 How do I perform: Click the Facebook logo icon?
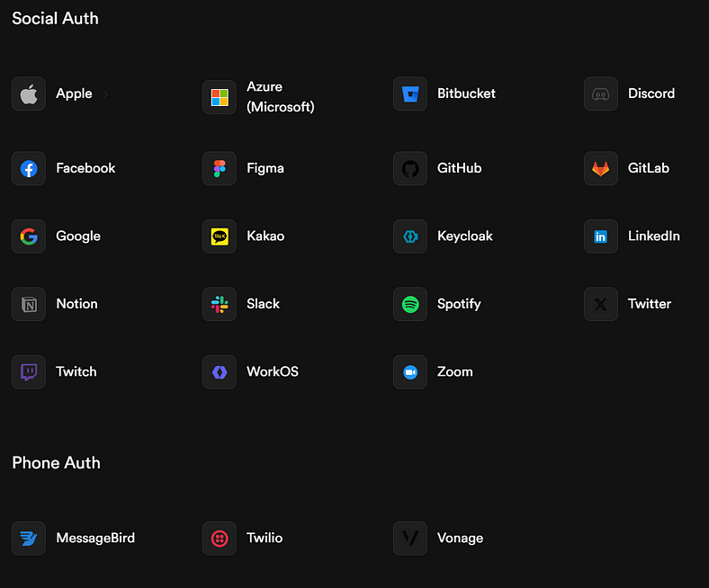coord(29,169)
